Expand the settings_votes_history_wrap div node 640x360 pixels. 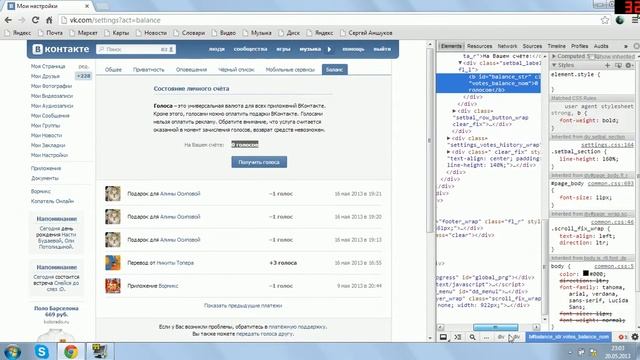448,138
